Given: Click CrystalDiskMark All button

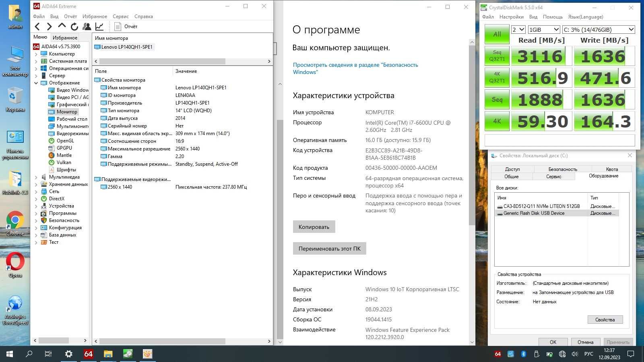Looking at the screenshot, I should click(497, 34).
